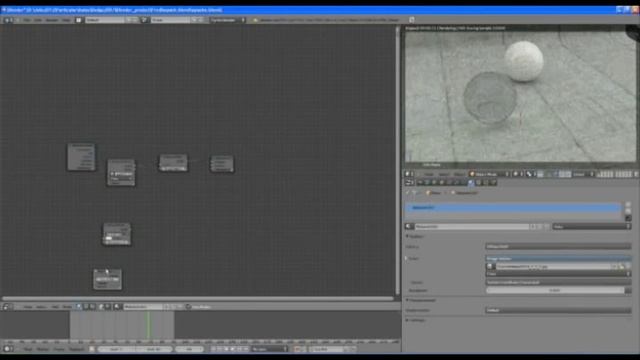Open the 3D viewport Object menu

coord(460,174)
